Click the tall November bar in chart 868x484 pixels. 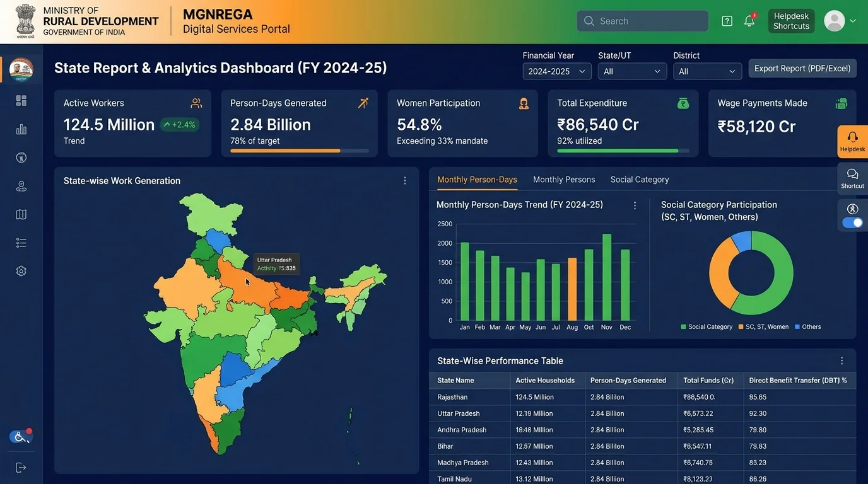pos(607,277)
